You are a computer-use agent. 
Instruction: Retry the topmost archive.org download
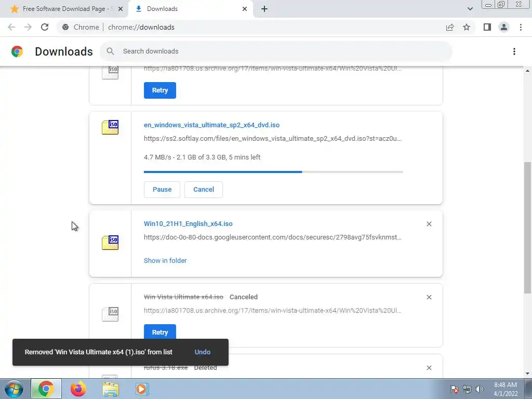pyautogui.click(x=160, y=90)
